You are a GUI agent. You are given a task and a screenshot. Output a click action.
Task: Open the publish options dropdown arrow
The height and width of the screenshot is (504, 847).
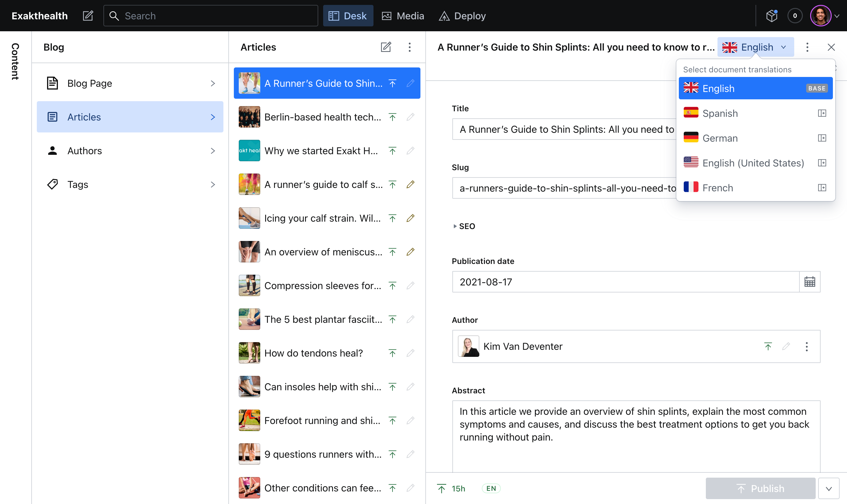coord(828,488)
